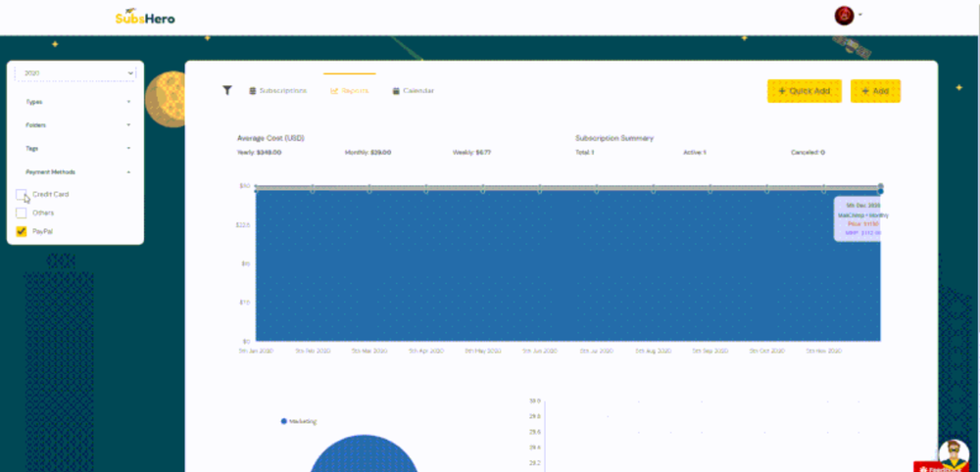Screen dimensions: 980x472
Task: Click the 'Subscription Summary' heading
Action: tap(614, 138)
